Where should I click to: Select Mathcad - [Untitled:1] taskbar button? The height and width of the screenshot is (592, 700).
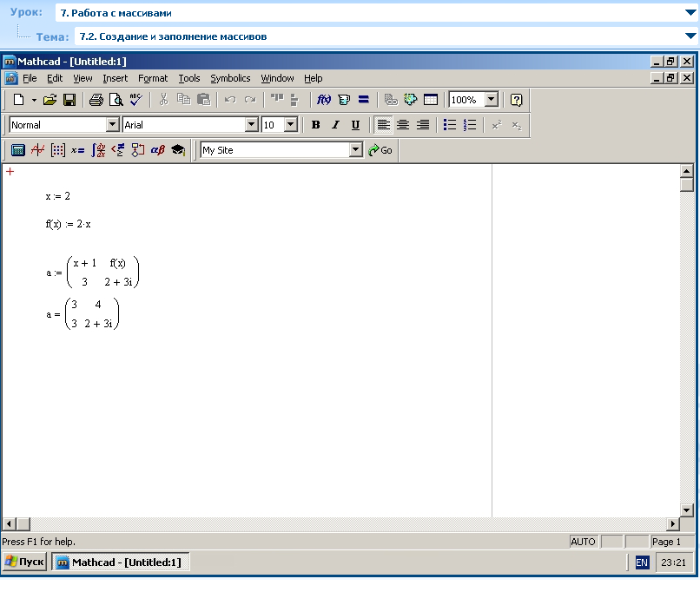121,562
